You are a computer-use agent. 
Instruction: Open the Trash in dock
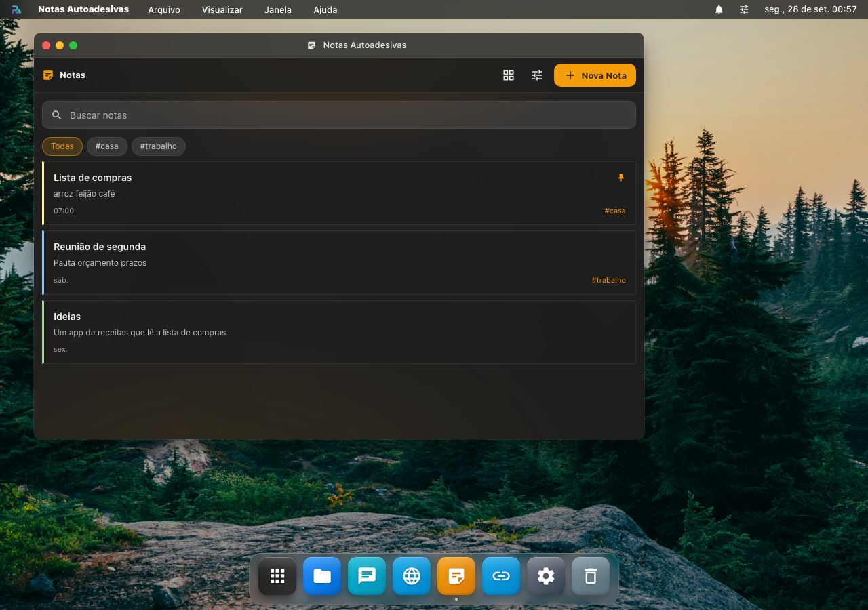(x=591, y=576)
